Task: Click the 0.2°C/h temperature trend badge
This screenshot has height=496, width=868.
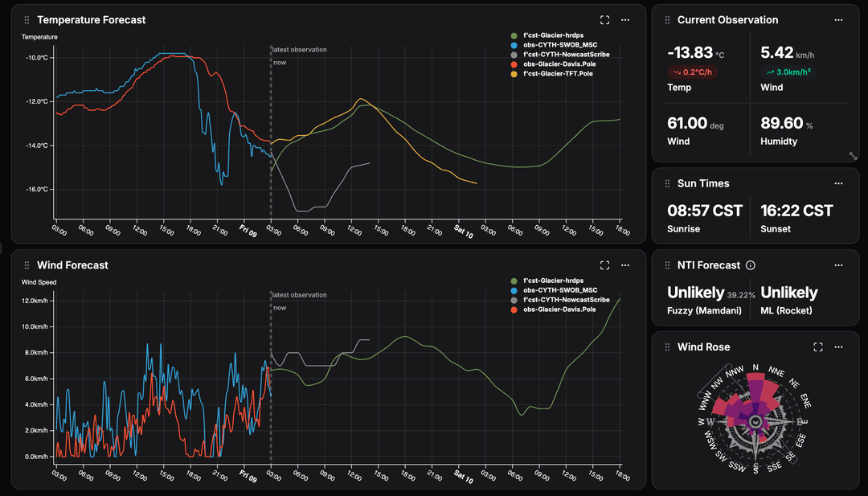Action: (691, 72)
